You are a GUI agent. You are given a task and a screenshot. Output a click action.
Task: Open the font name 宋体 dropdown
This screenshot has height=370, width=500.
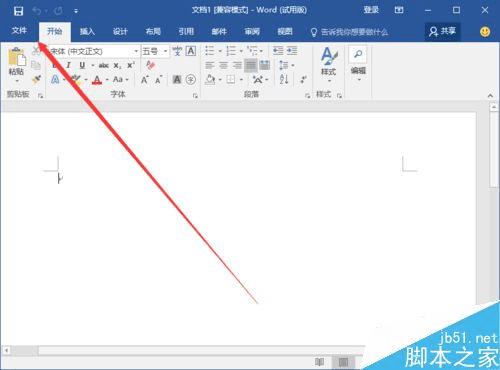pos(136,51)
